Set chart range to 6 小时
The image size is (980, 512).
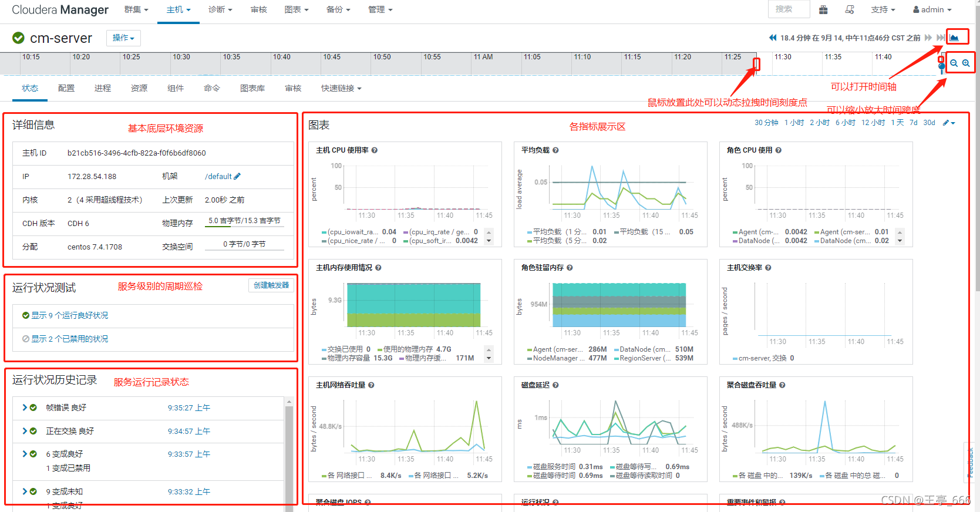click(x=845, y=123)
